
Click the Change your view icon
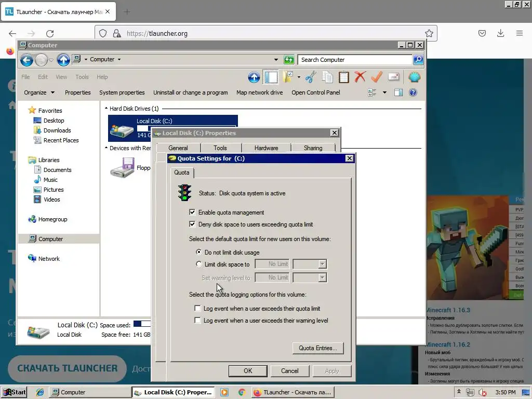(372, 92)
